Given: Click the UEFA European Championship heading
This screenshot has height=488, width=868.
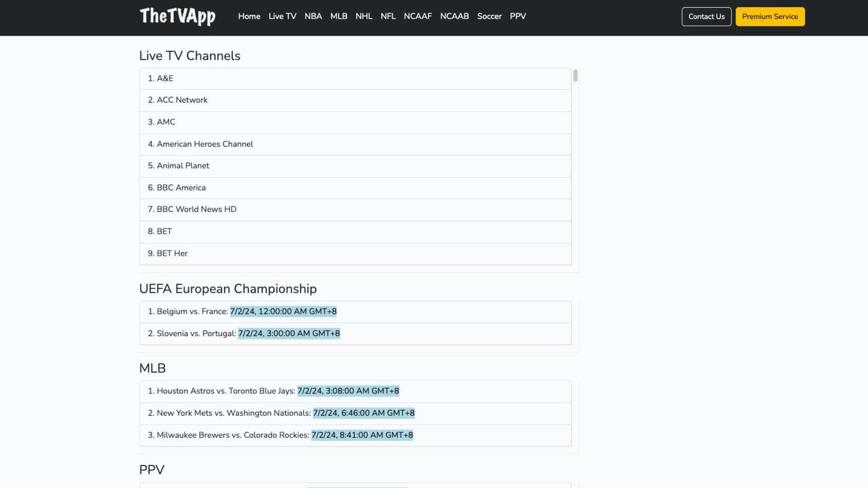Looking at the screenshot, I should point(228,289).
